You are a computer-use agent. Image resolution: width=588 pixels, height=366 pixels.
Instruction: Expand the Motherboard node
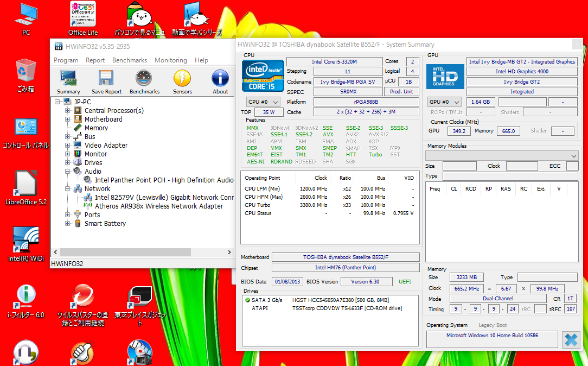(67, 119)
